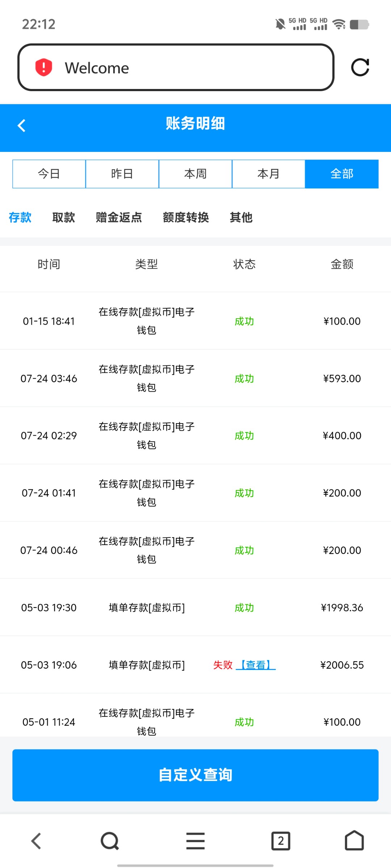Reload the page with refresh icon
391x868 pixels.
point(360,68)
